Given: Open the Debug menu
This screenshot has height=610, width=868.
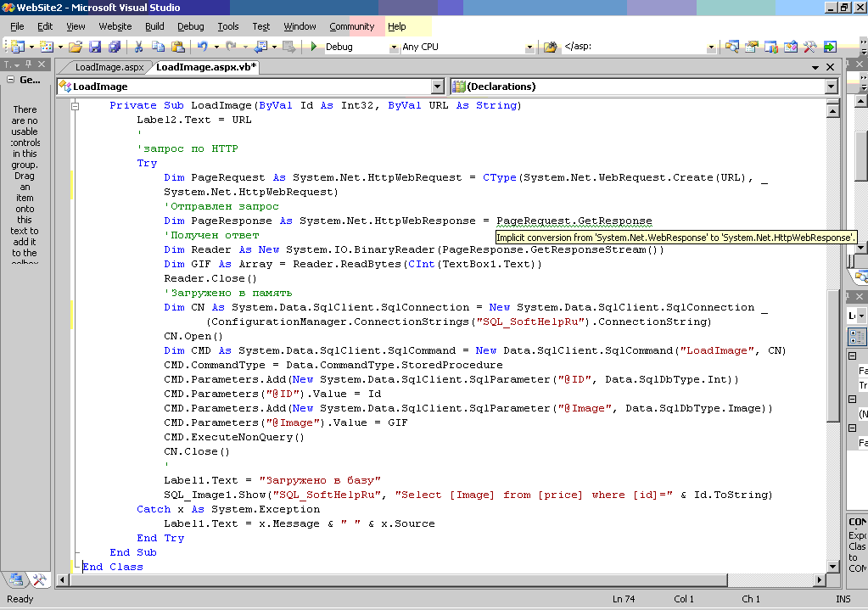Looking at the screenshot, I should click(190, 26).
